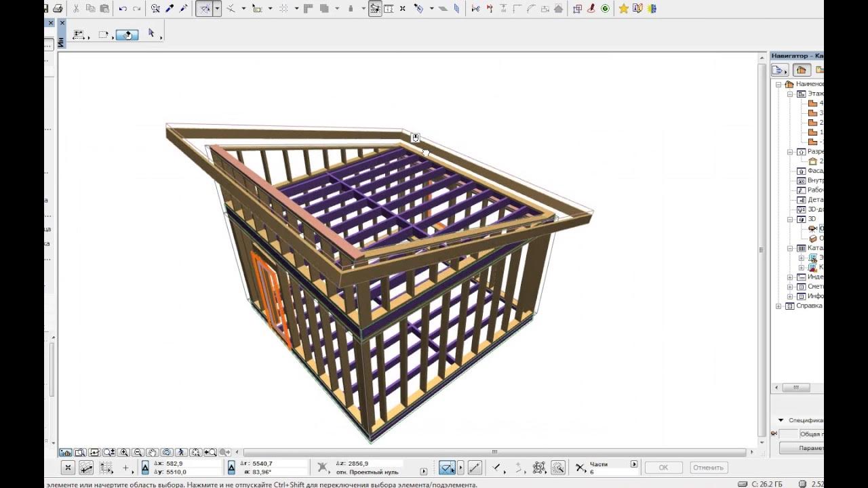Select the Детали item in Navigator tree
This screenshot has height=488, width=868.
click(x=810, y=200)
